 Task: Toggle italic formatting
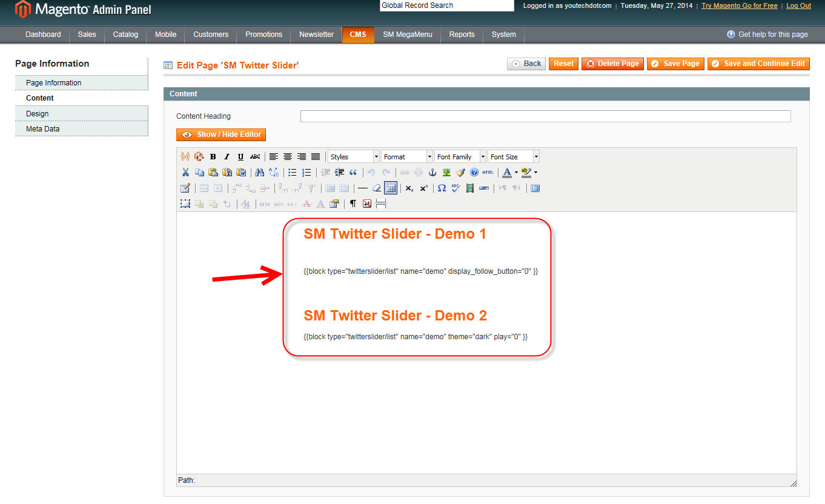227,157
